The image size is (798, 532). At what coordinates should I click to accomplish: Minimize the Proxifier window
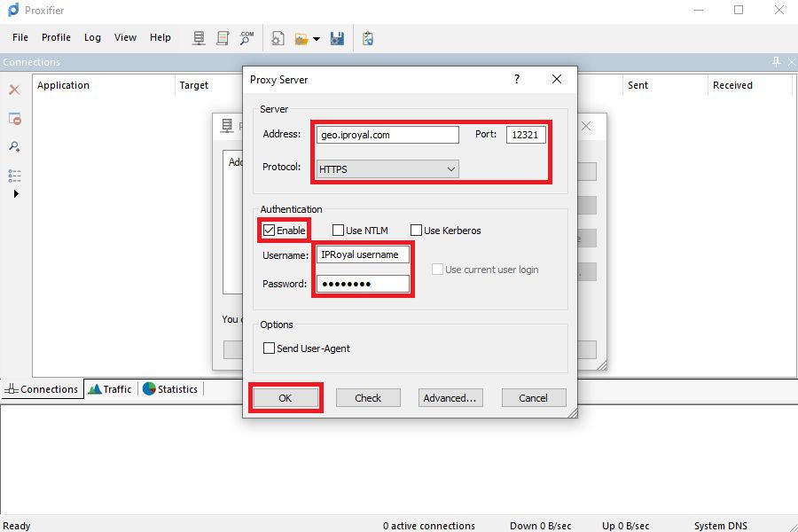pos(699,10)
